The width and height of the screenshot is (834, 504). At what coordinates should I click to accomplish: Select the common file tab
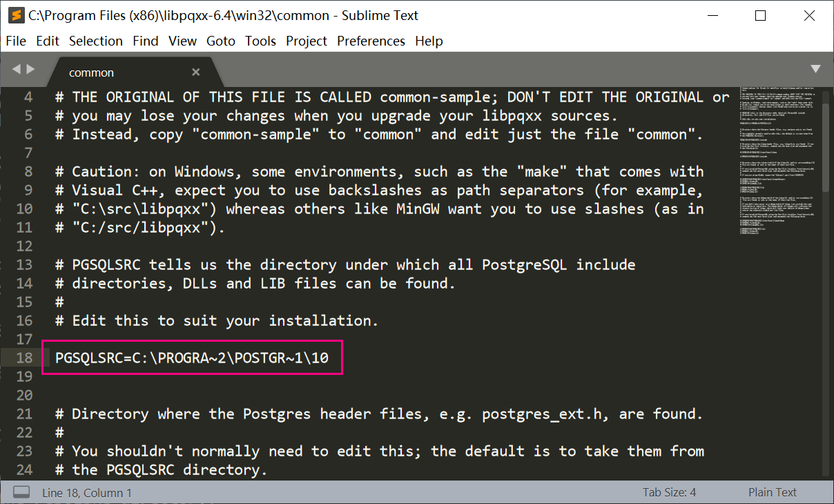(x=92, y=72)
